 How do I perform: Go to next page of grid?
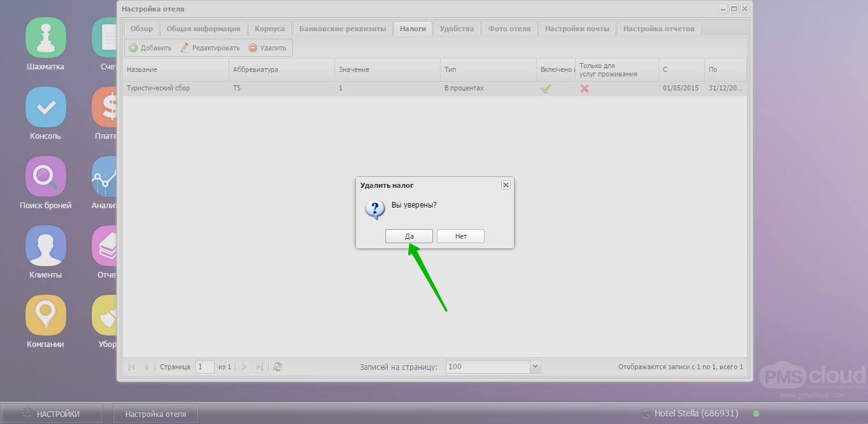coord(245,367)
